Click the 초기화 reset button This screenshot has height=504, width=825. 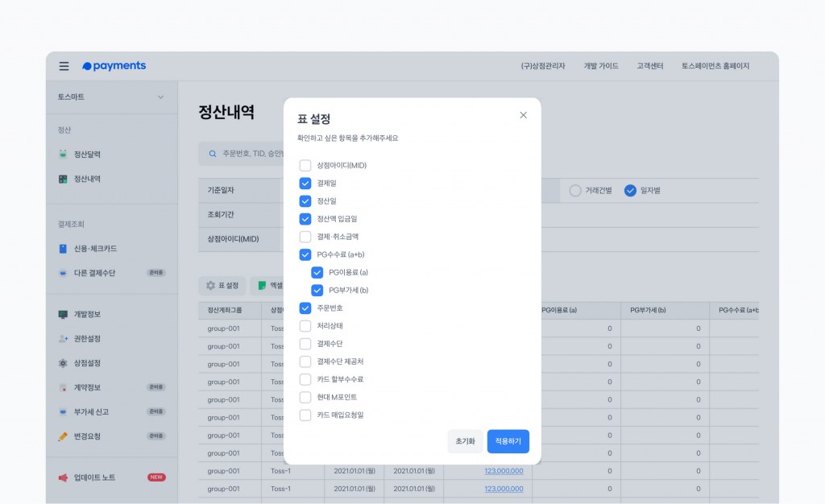[x=465, y=441]
